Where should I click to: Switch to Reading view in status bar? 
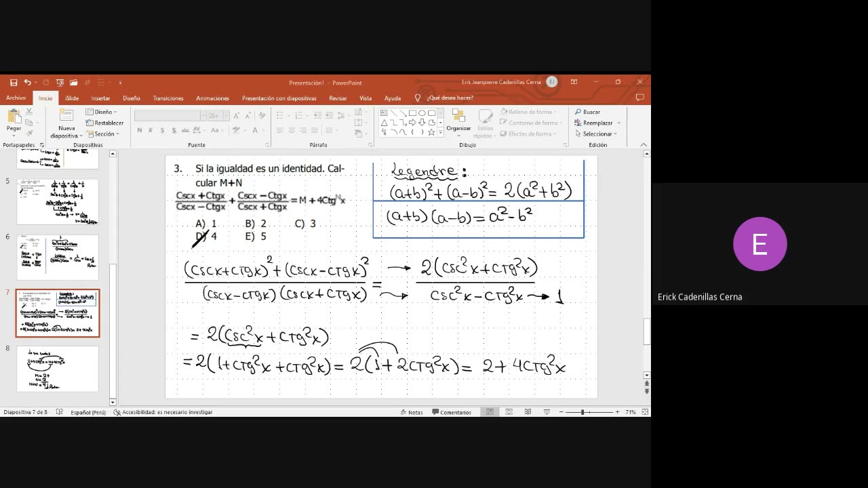coord(528,412)
